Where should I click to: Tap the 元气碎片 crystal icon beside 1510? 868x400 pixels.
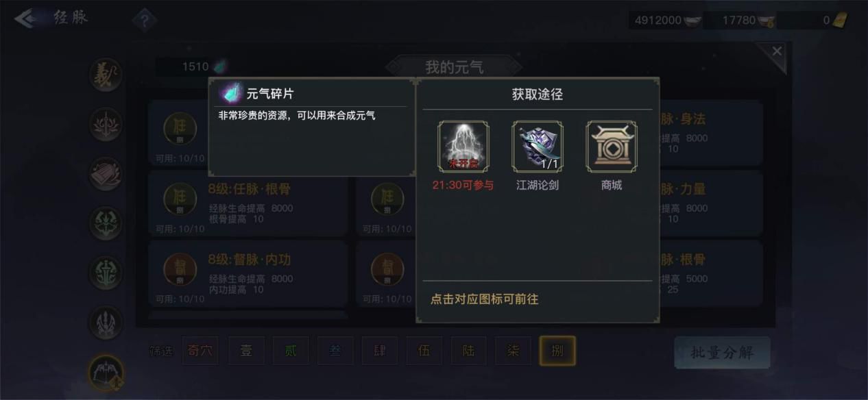tap(219, 66)
